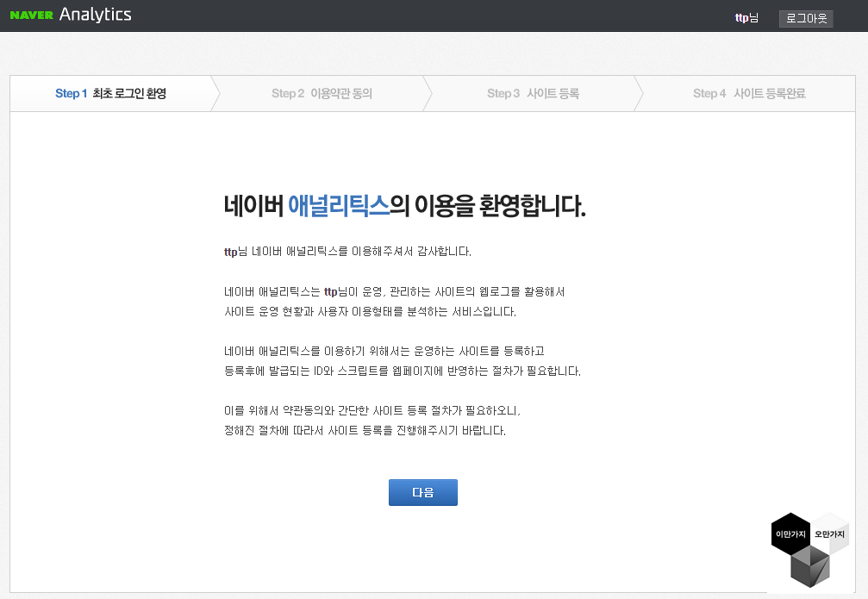The height and width of the screenshot is (599, 868).
Task: Click the line '이를 위해서 약관동의와 간단한 사이트'
Action: point(372,411)
